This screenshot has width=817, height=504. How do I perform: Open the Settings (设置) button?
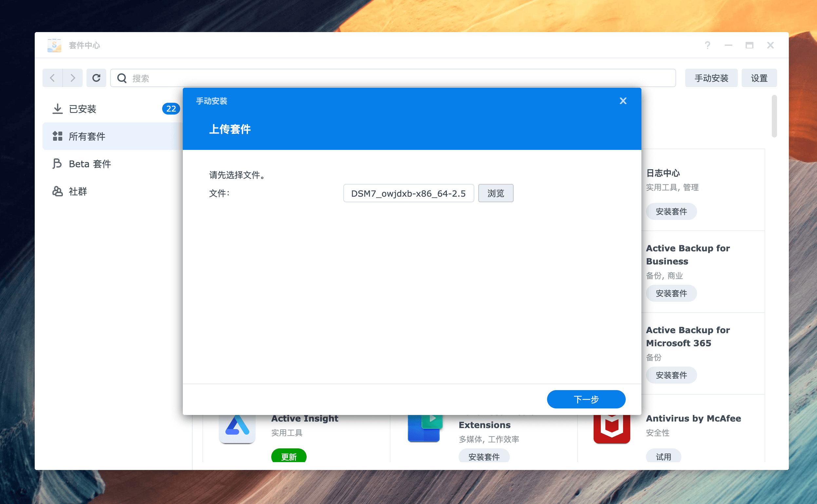759,78
